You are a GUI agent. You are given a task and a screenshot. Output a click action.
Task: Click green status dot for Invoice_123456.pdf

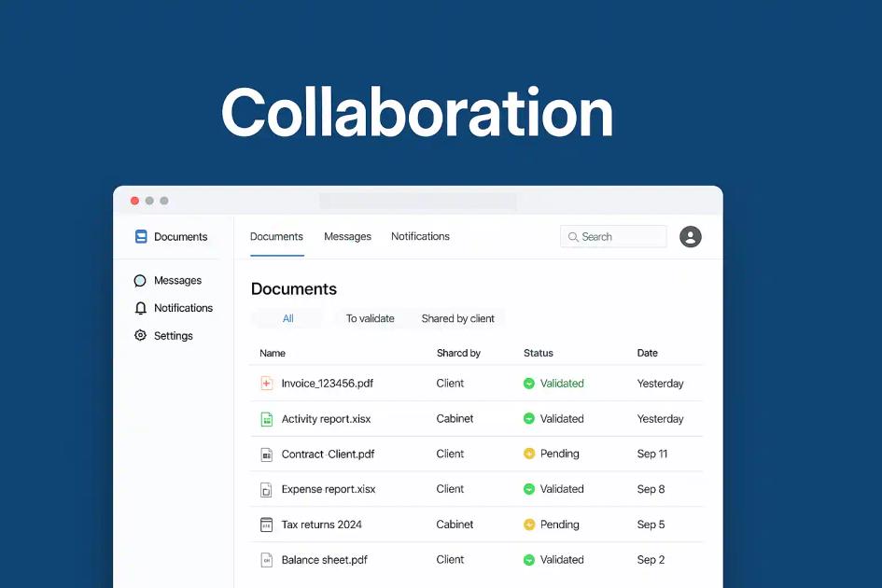click(x=529, y=384)
